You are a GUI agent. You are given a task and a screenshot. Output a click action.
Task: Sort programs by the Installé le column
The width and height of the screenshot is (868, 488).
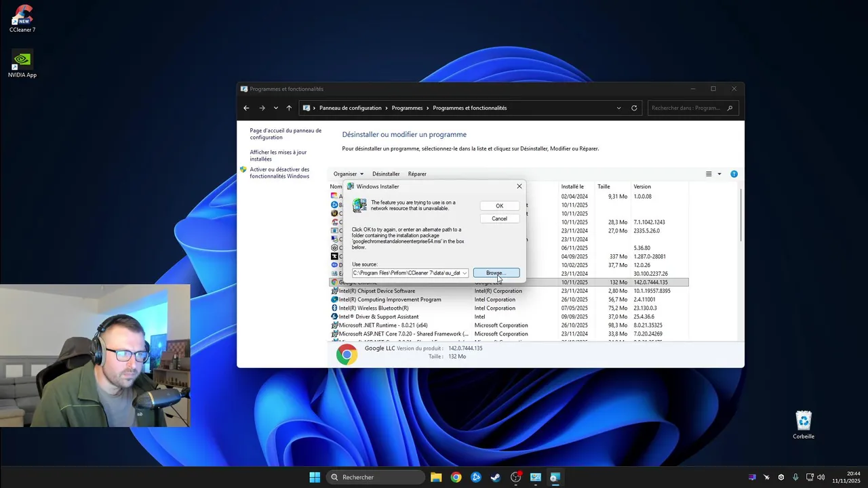pyautogui.click(x=576, y=186)
